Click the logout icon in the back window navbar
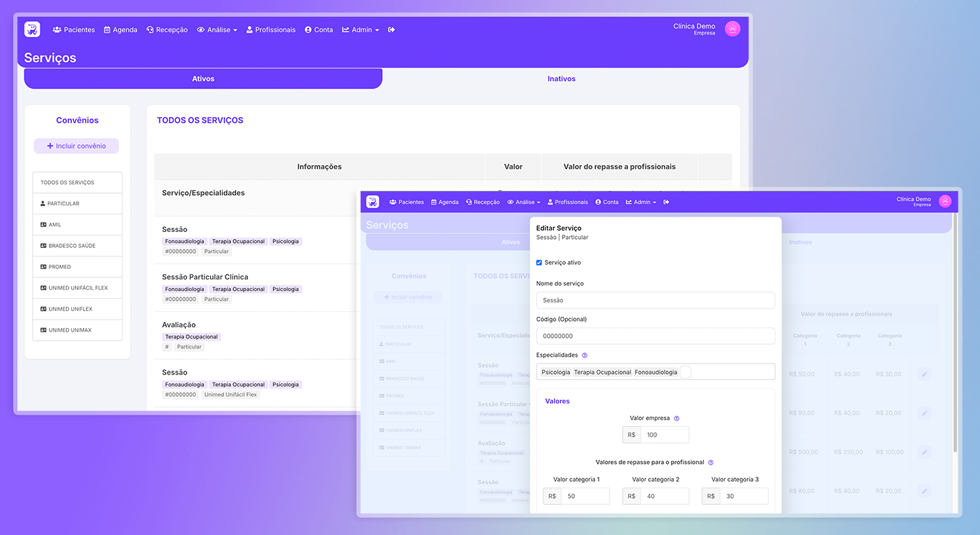Viewport: 980px width, 535px height. [391, 30]
